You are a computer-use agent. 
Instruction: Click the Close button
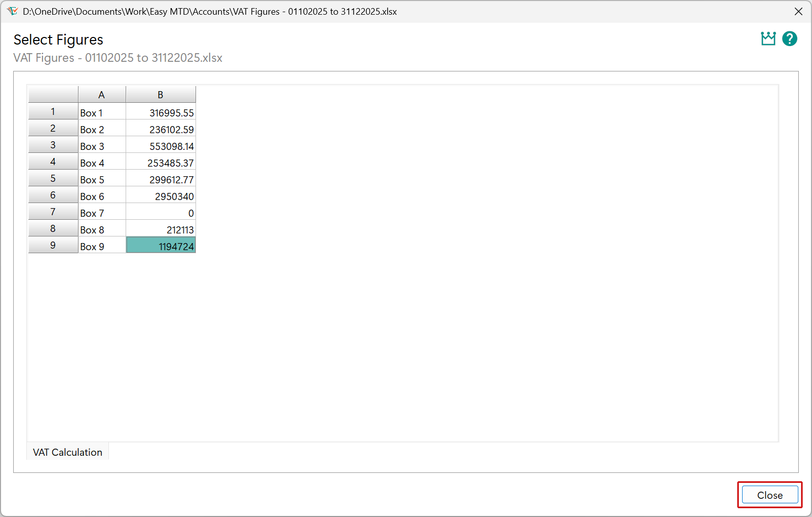click(769, 495)
